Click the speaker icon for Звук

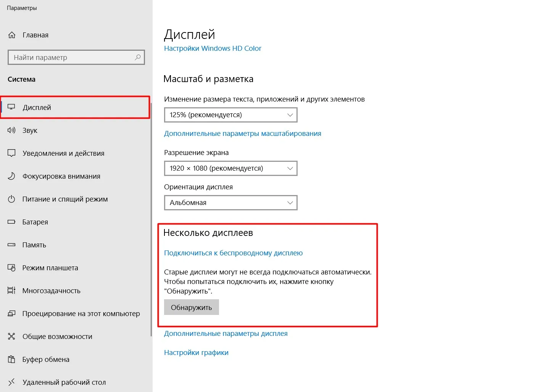11,130
